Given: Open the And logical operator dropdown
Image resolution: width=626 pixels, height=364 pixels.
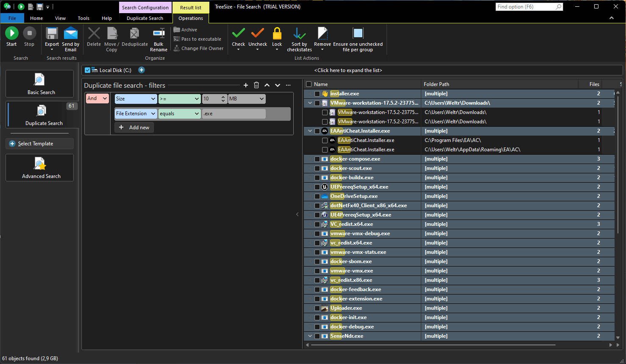Looking at the screenshot, I should [x=97, y=98].
